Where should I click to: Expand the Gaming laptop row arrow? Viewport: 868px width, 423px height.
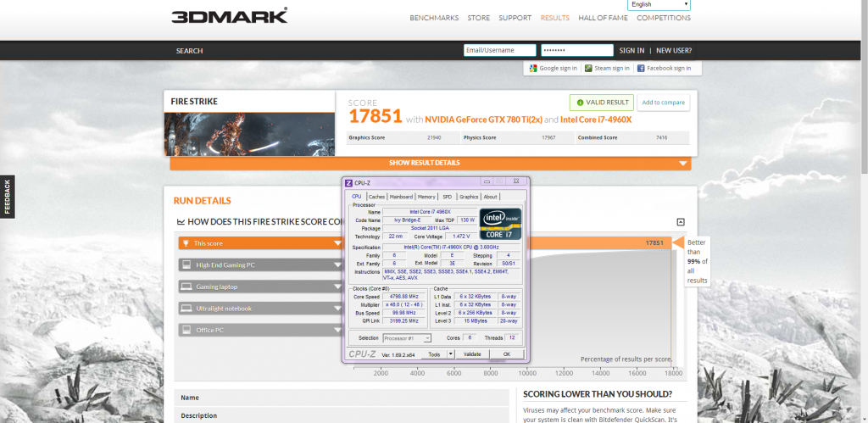coord(337,287)
